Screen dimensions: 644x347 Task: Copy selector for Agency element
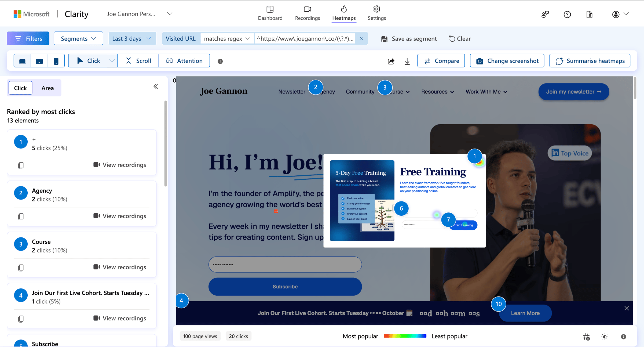point(21,216)
